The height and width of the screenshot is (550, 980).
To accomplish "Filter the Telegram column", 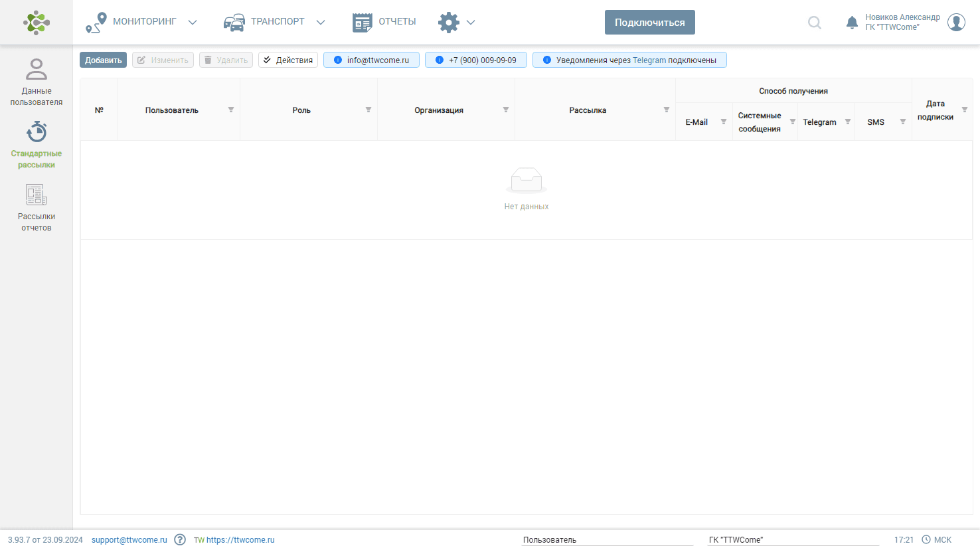I will point(848,122).
